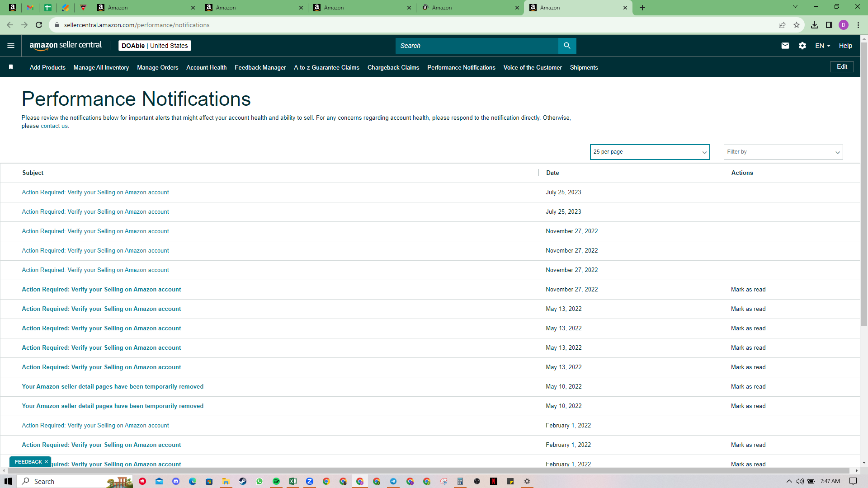
Task: Reload the Performance Notifications page
Action: point(39,25)
